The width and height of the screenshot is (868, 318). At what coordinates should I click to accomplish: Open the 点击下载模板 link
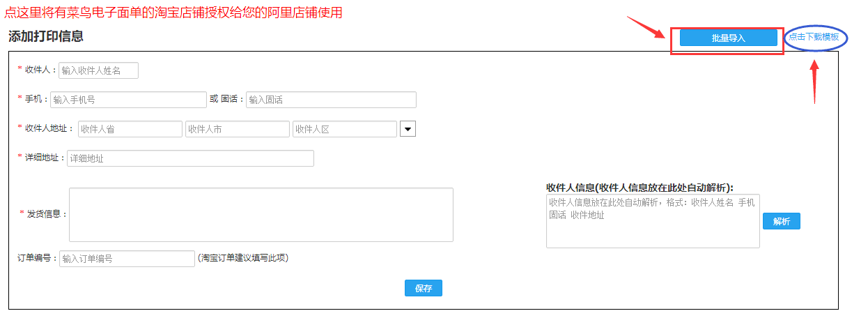click(x=814, y=38)
